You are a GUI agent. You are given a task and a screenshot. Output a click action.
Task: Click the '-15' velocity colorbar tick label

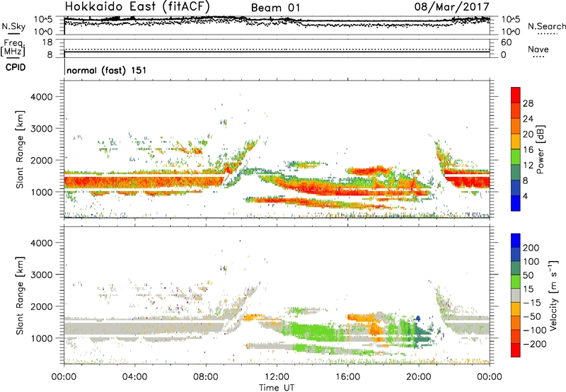(x=532, y=303)
